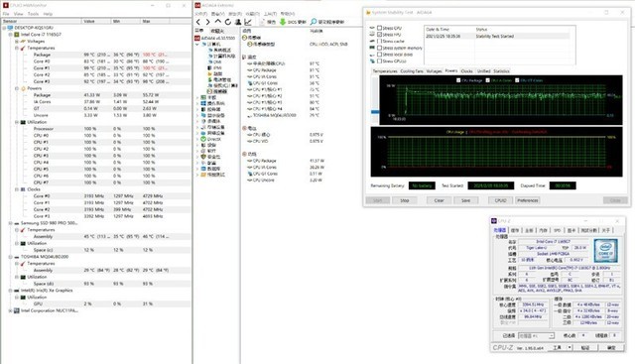
Task: Open the Tools menu in HWMonitor
Action: pos(33,14)
